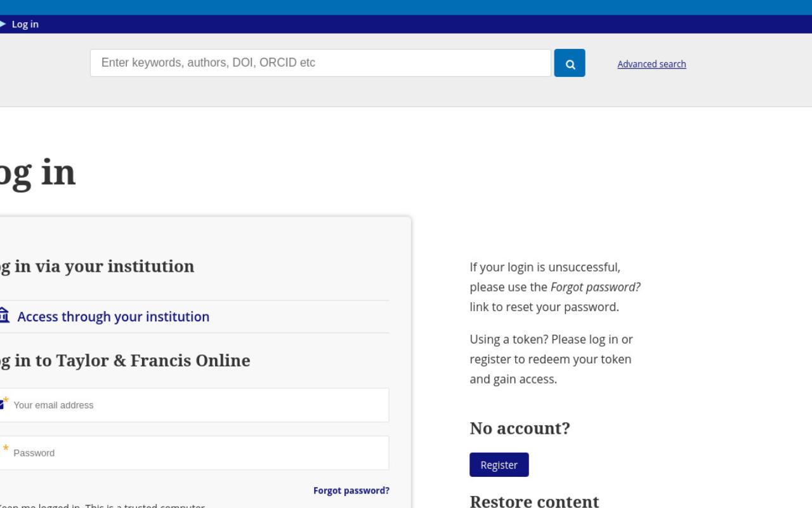This screenshot has width=812, height=508.
Task: Click the Password input field
Action: [x=194, y=453]
